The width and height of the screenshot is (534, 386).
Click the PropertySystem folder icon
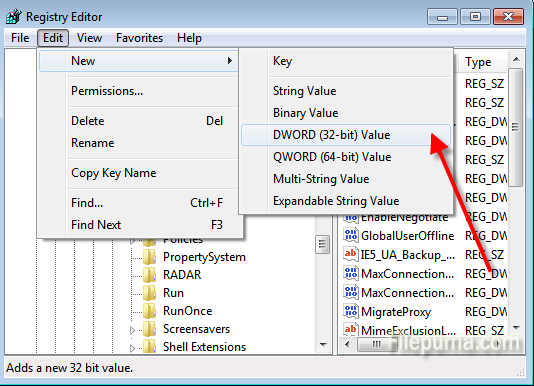point(150,257)
